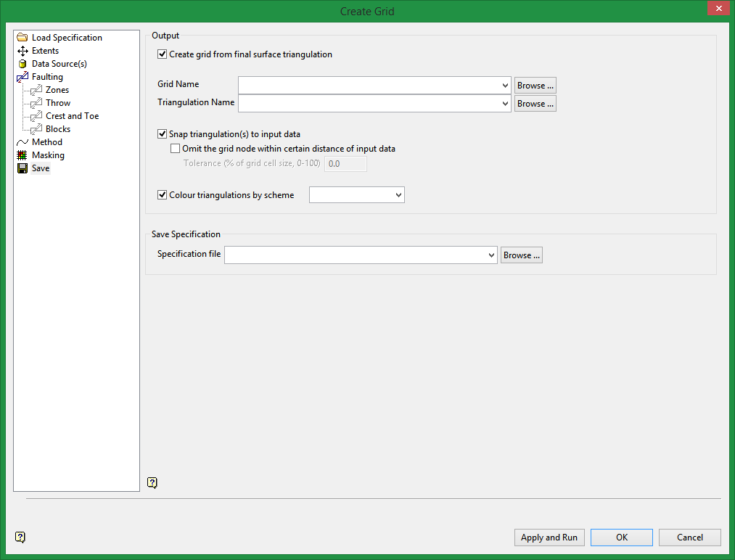This screenshot has width=735, height=560.
Task: Click the Faulting icon in tree
Action: [22, 77]
